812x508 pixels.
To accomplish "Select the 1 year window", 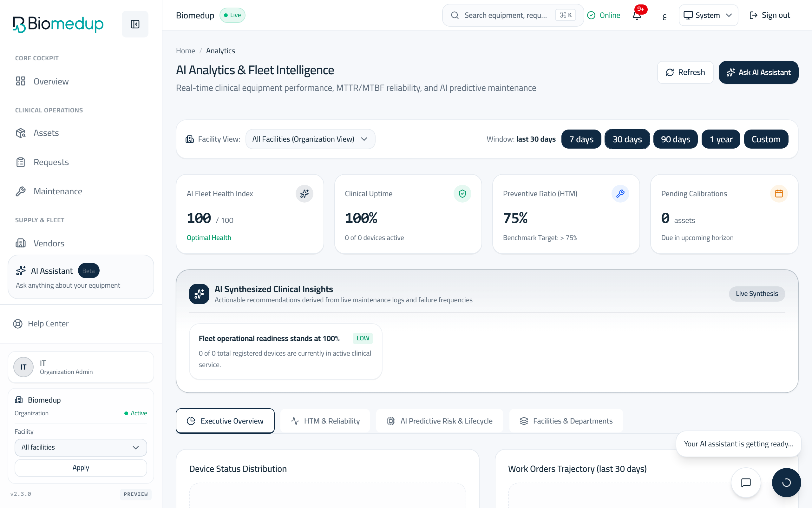I will (x=721, y=139).
